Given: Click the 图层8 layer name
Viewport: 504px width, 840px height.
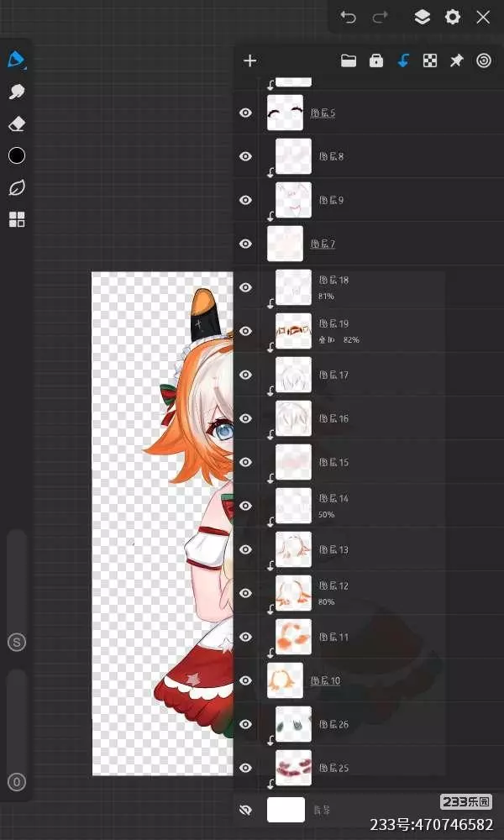Looking at the screenshot, I should click(331, 156).
